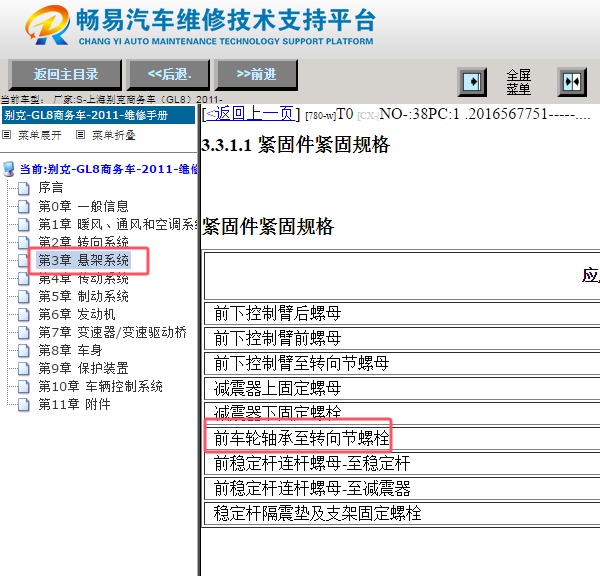Click the 菜单展开 square icon
Image resolution: width=600 pixels, height=576 pixels.
tap(7, 135)
